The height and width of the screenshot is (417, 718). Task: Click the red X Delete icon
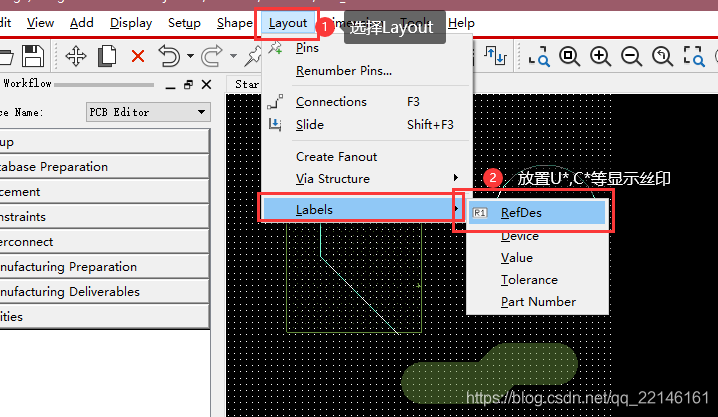pyautogui.click(x=137, y=57)
